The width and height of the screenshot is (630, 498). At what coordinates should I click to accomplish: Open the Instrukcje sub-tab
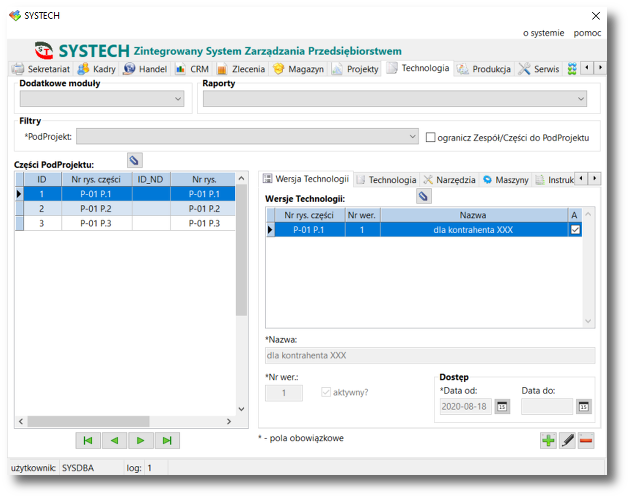coord(555,180)
